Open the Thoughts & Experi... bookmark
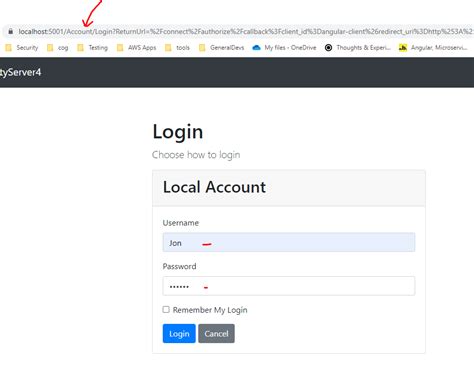 (358, 48)
